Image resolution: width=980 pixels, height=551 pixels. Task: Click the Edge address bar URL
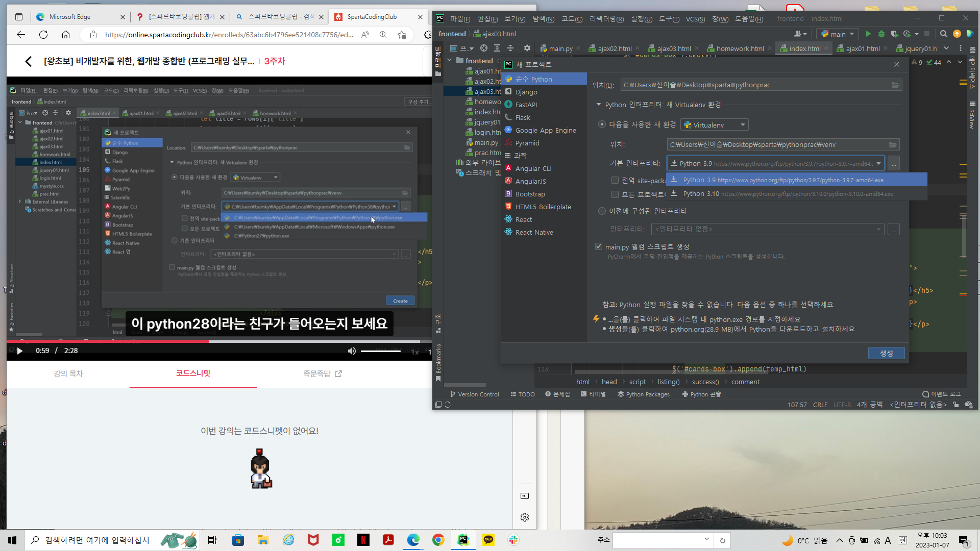[x=229, y=35]
